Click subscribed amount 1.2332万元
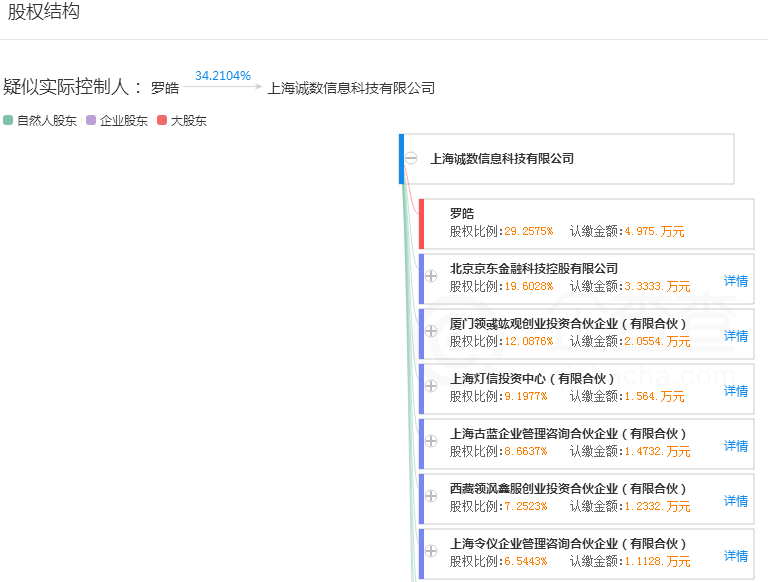The width and height of the screenshot is (768, 582). point(657,506)
